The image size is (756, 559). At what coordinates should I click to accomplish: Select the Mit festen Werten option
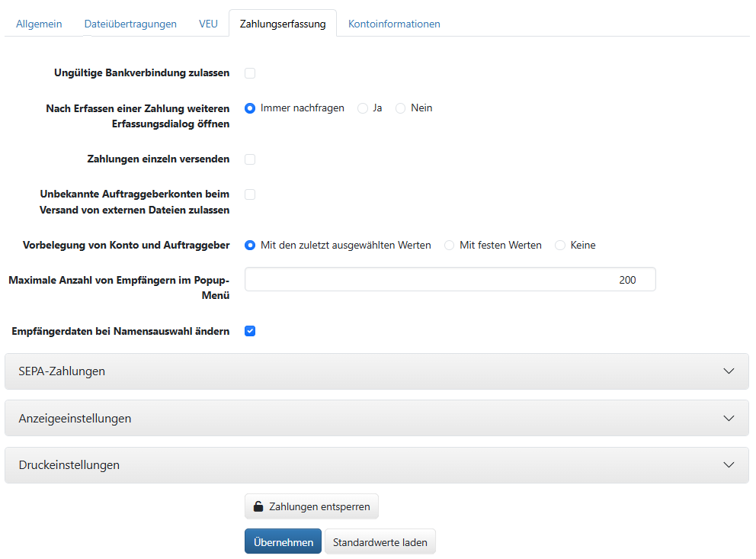click(x=449, y=245)
